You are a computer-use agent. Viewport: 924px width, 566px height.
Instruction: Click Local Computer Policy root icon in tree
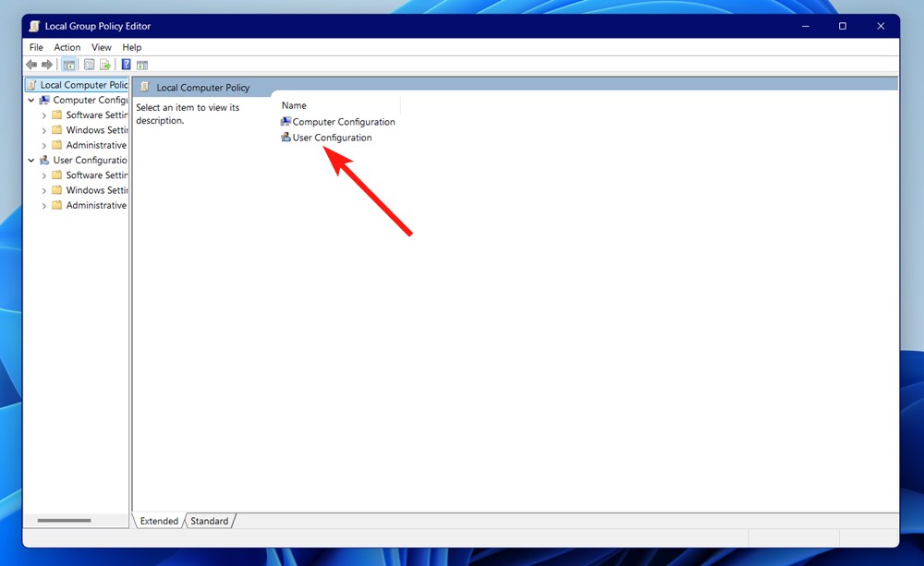31,85
